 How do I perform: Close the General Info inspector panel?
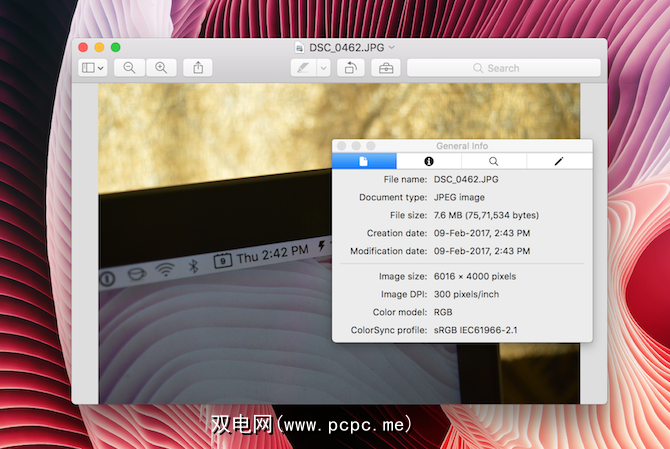point(341,146)
